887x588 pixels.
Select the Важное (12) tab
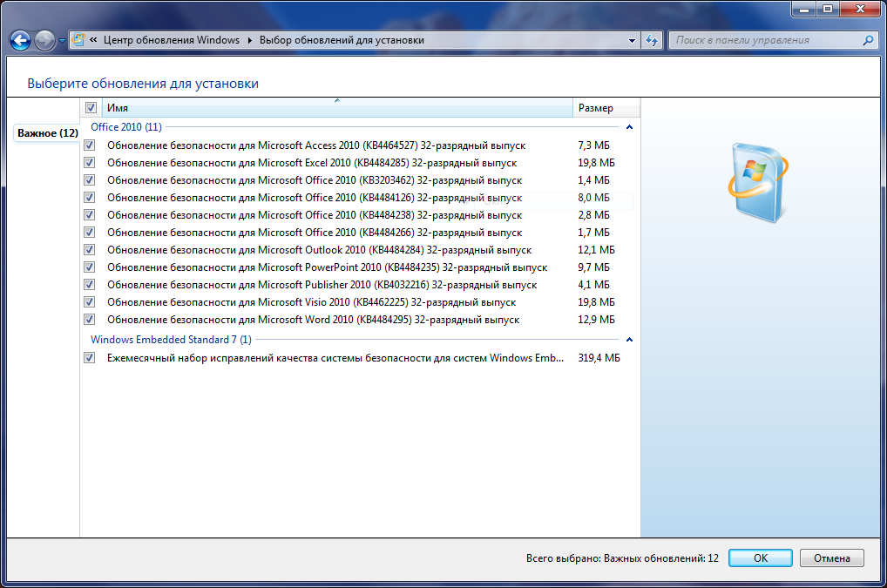pyautogui.click(x=48, y=133)
